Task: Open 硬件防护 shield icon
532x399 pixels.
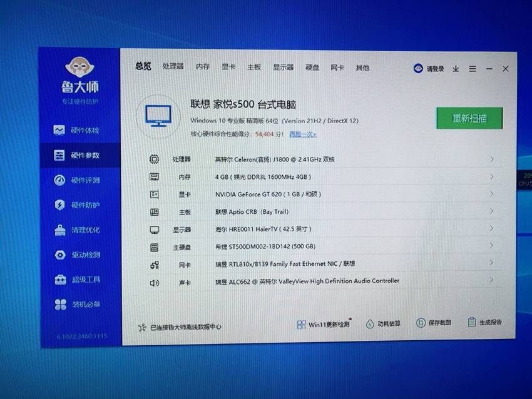Action: click(59, 205)
